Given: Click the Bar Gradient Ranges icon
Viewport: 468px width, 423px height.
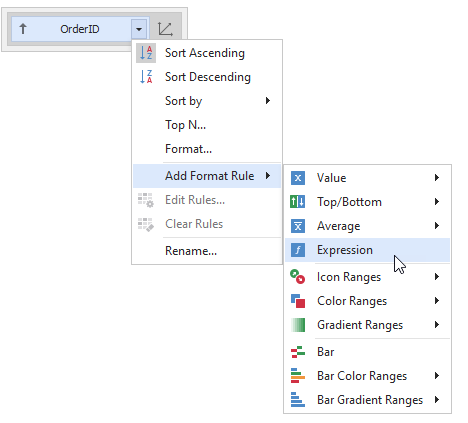Looking at the screenshot, I should [298, 400].
